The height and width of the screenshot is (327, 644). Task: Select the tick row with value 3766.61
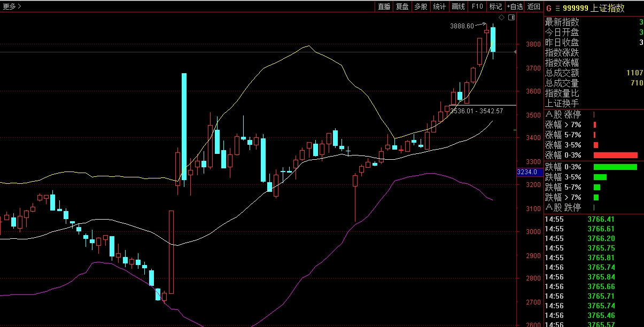(x=594, y=229)
